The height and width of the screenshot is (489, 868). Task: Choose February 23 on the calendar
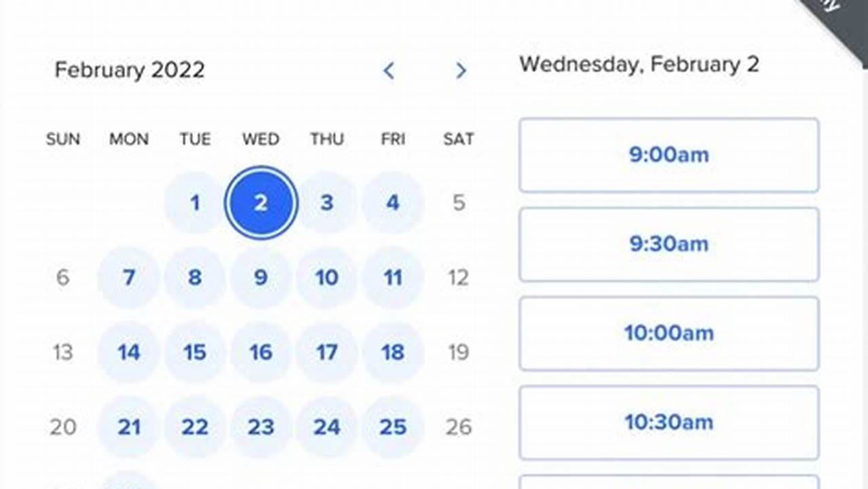(261, 427)
